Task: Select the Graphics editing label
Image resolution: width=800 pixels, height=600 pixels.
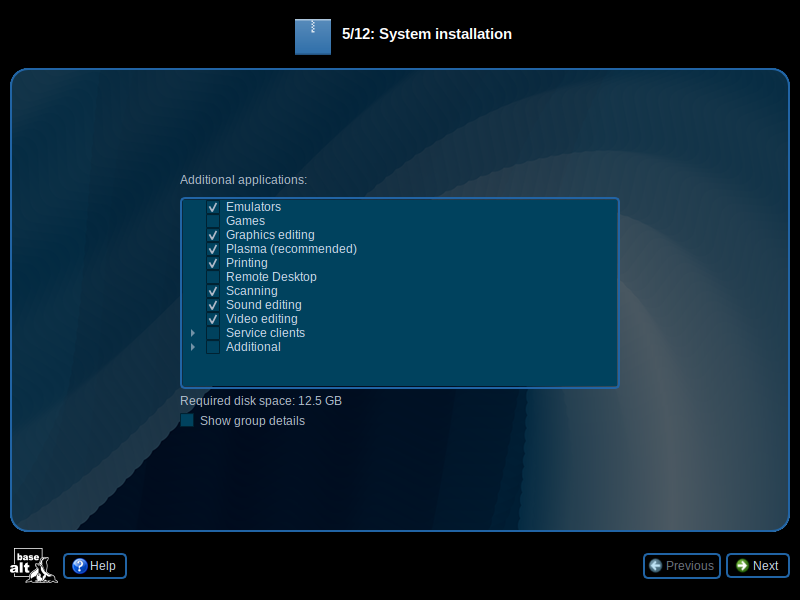Action: pos(270,235)
